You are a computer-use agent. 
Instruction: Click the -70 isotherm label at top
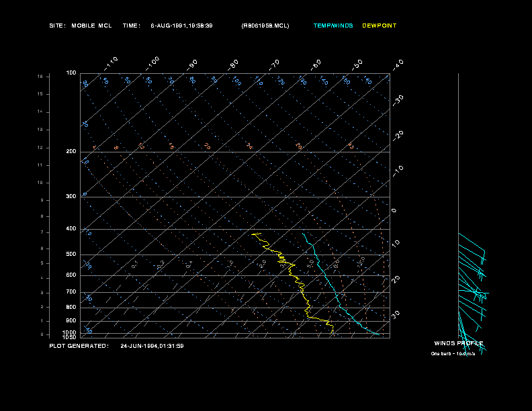(x=274, y=65)
